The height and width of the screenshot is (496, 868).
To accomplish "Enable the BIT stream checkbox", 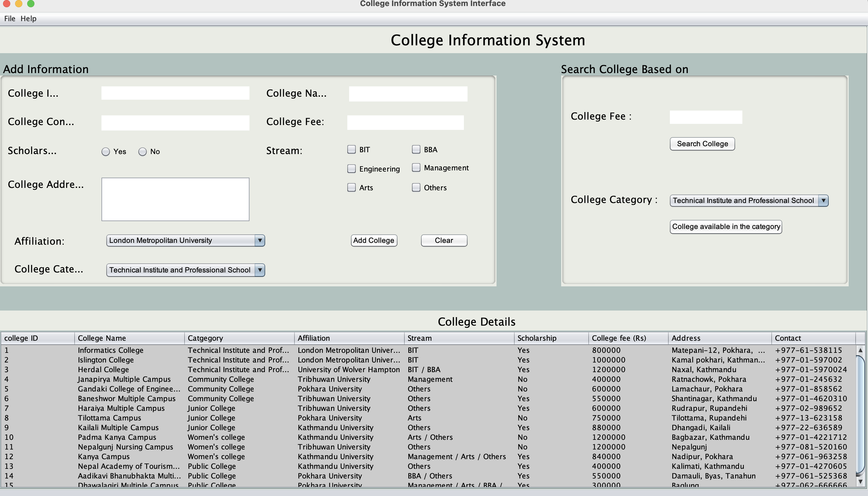I will (x=351, y=149).
